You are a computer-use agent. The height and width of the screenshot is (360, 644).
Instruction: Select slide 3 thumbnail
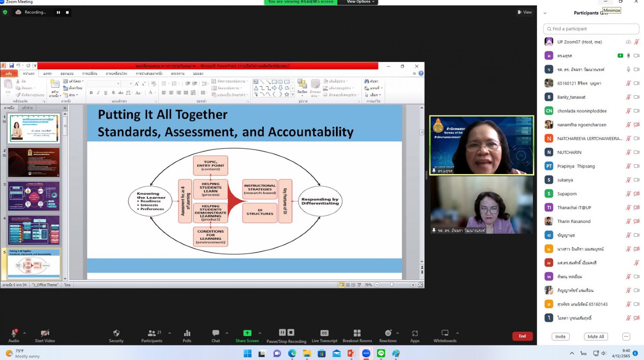[34, 196]
